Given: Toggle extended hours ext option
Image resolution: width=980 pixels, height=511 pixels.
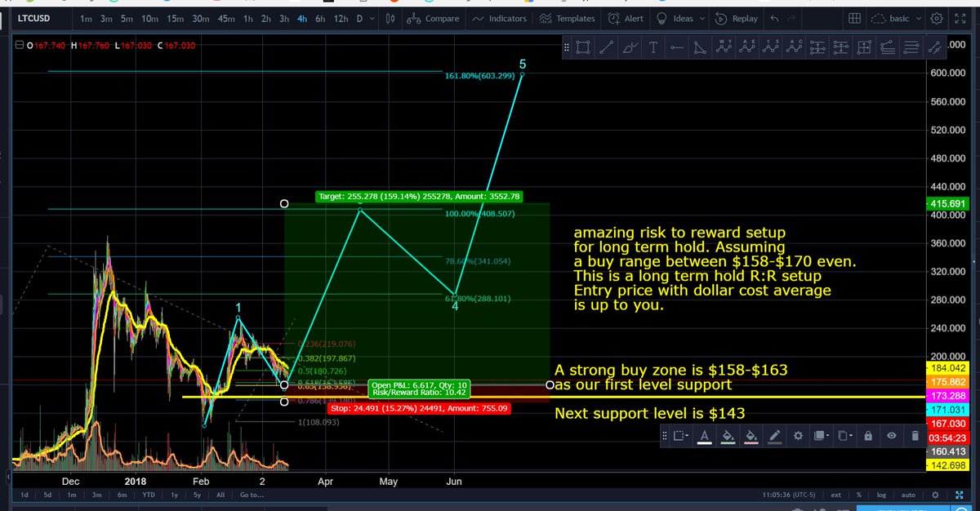Looking at the screenshot, I should tap(836, 495).
